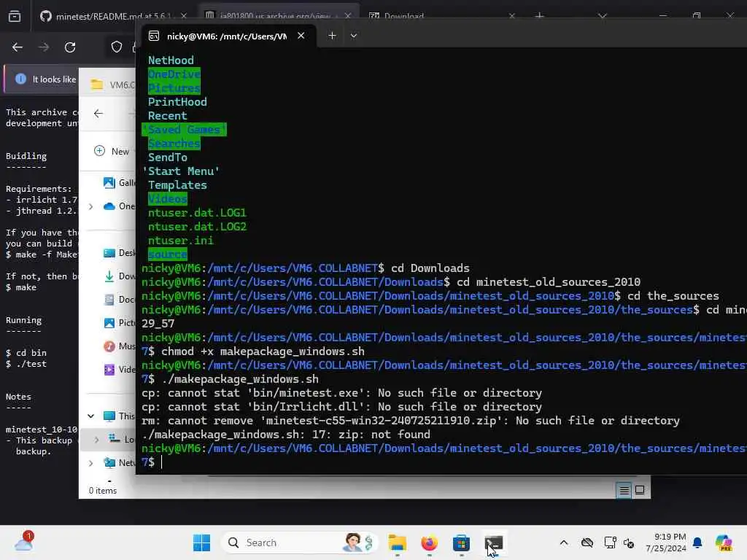Switch File Explorer to large icons view
Image resolution: width=747 pixels, height=560 pixels.
(x=640, y=490)
